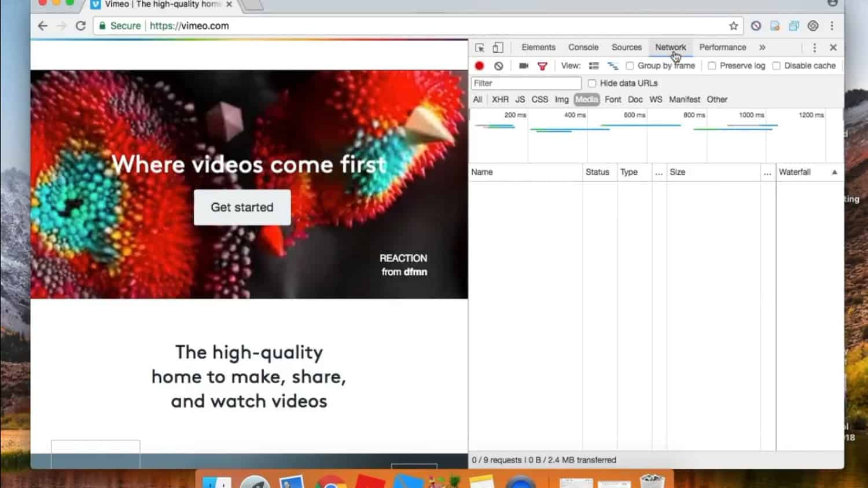Close the Vimeo browser tab
The image size is (868, 488).
click(229, 4)
